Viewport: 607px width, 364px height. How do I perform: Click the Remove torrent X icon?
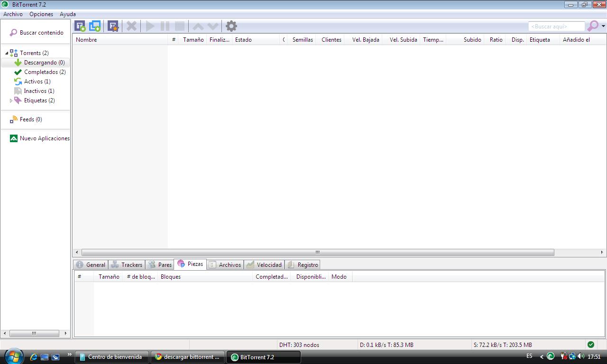point(131,26)
